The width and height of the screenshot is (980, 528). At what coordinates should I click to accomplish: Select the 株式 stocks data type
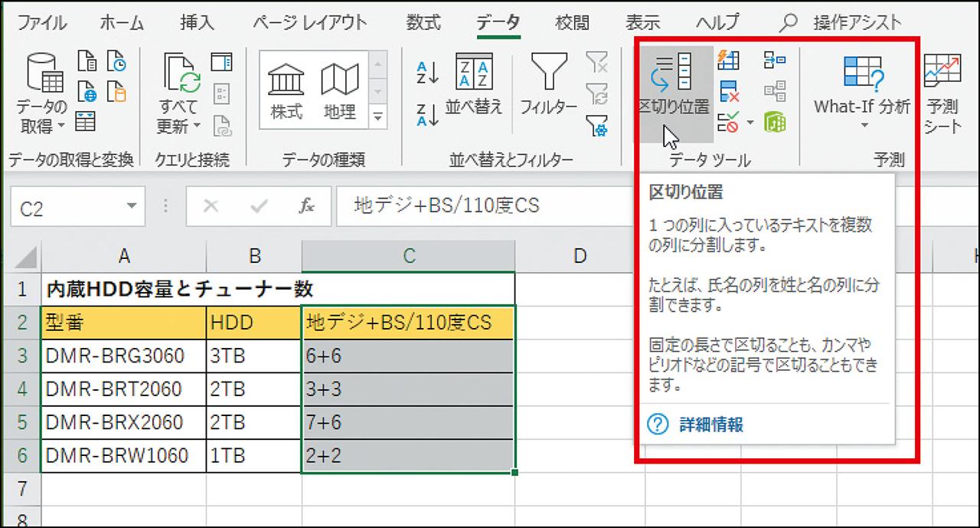pos(286,90)
